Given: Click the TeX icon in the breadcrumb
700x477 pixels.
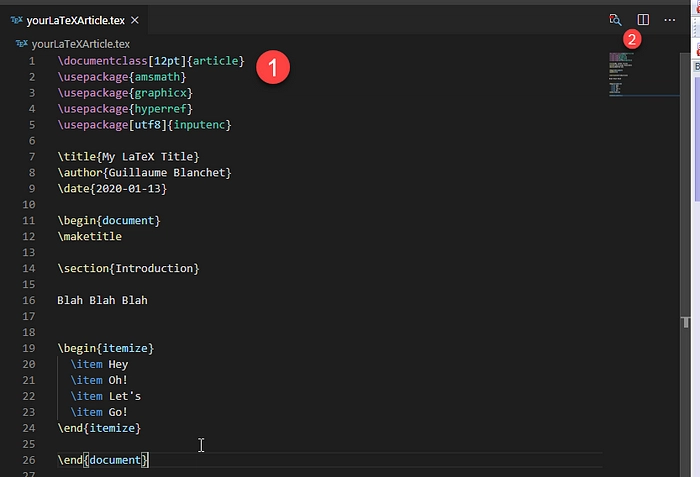Looking at the screenshot, I should tap(21, 44).
